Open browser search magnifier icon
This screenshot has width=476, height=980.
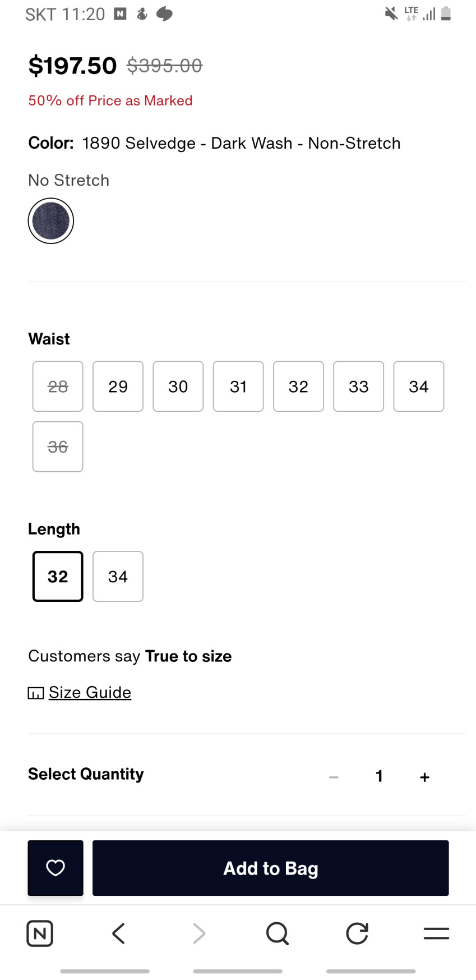tap(278, 933)
